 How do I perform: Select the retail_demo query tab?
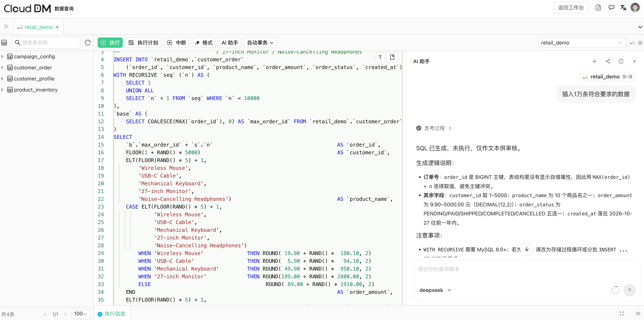[39, 27]
